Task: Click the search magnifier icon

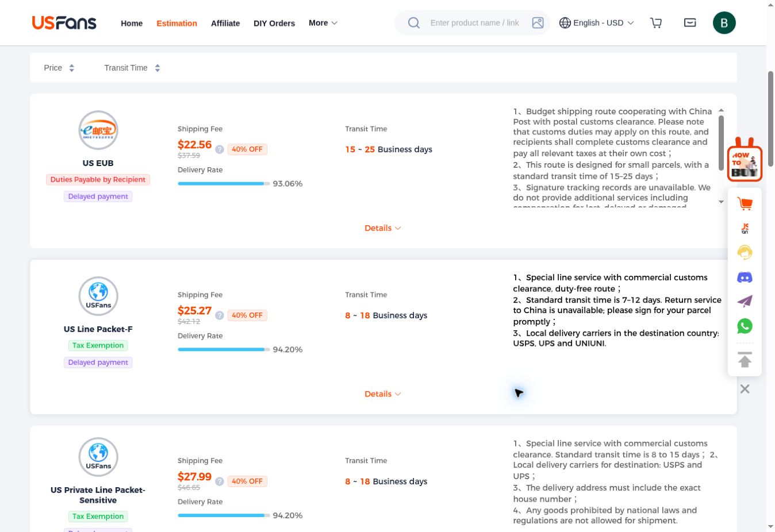Action: click(414, 23)
